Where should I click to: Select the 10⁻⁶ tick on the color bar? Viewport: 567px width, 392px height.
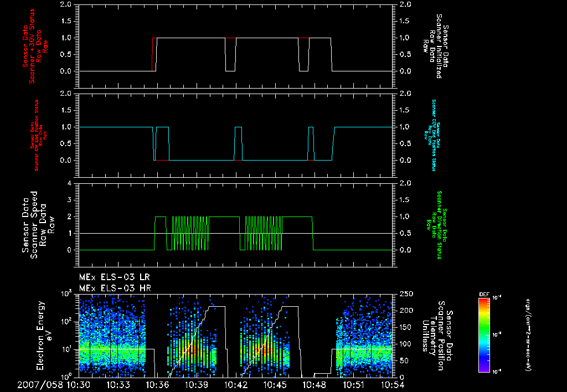click(497, 372)
